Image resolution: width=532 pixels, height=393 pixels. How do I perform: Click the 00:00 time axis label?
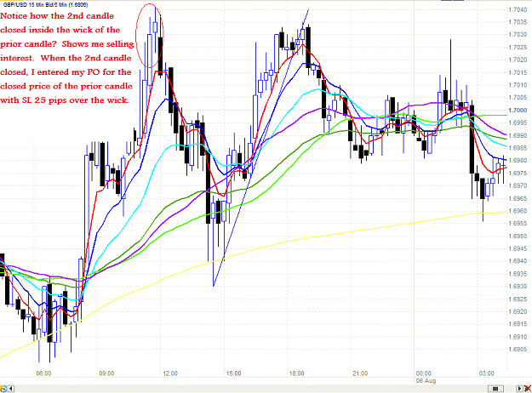423,373
